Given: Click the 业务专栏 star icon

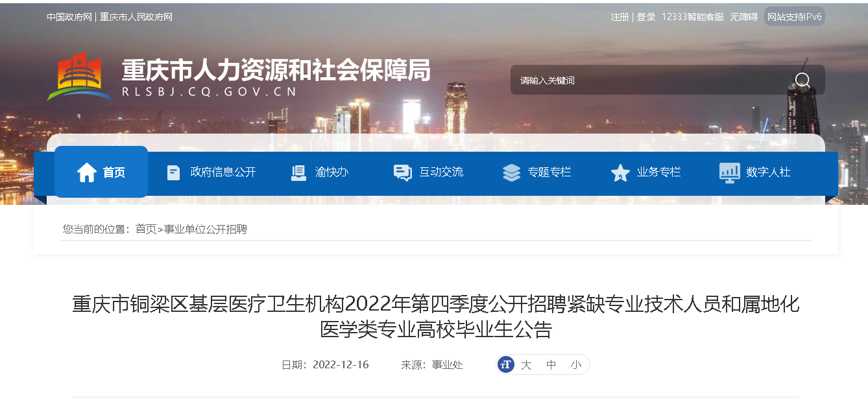Looking at the screenshot, I should (620, 172).
